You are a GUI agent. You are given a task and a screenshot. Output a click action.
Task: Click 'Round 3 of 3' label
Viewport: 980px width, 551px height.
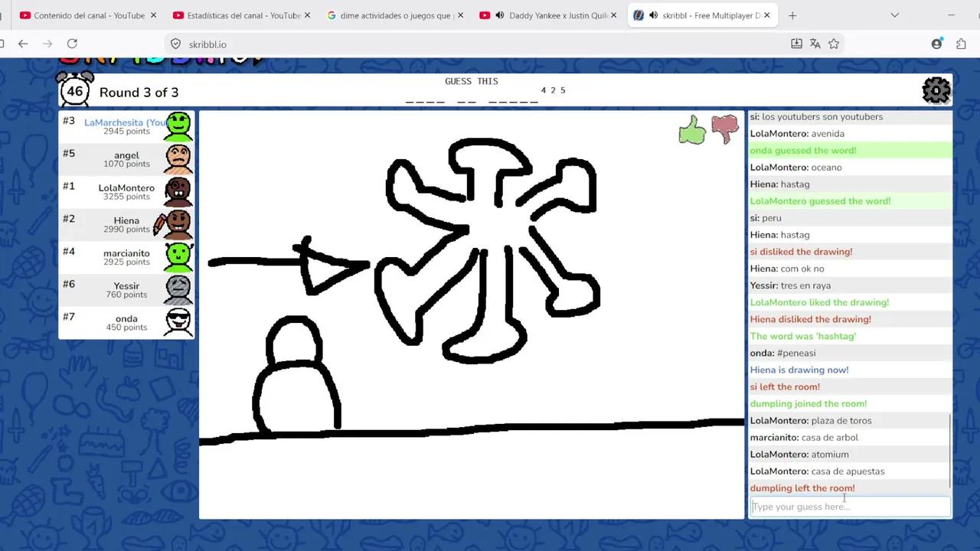(139, 93)
